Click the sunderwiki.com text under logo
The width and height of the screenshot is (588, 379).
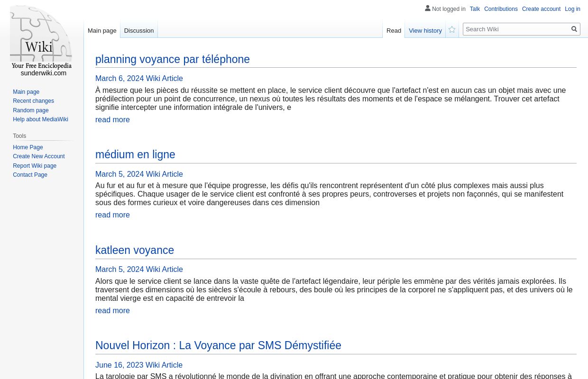click(44, 73)
